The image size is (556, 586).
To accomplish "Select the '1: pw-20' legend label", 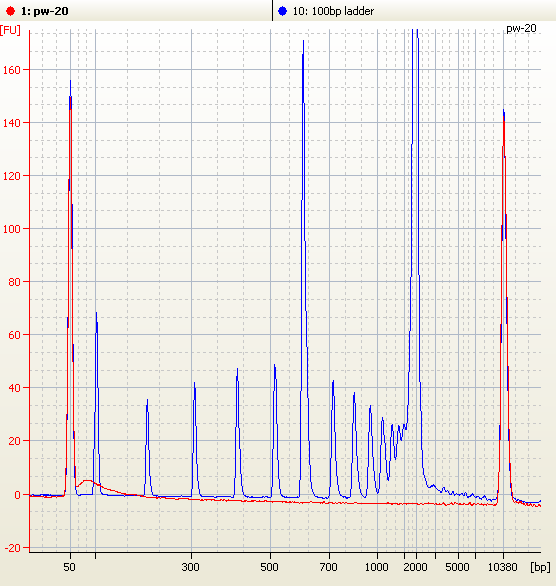I will click(x=44, y=11).
